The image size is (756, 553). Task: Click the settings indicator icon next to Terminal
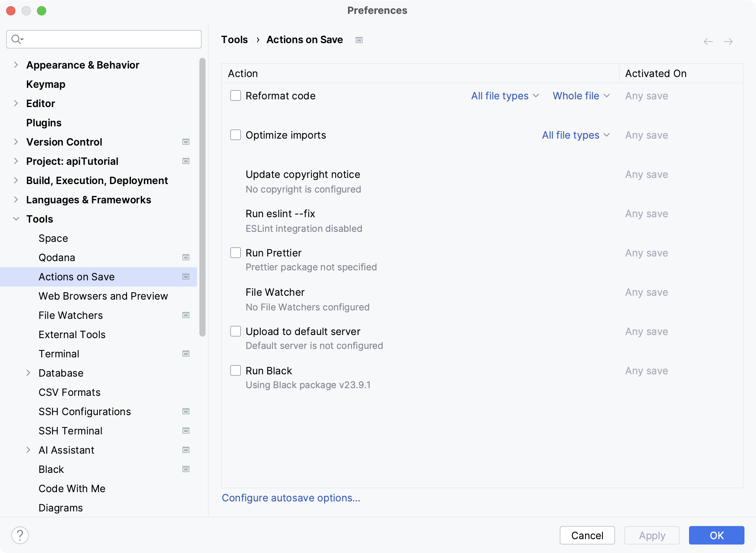pos(186,354)
